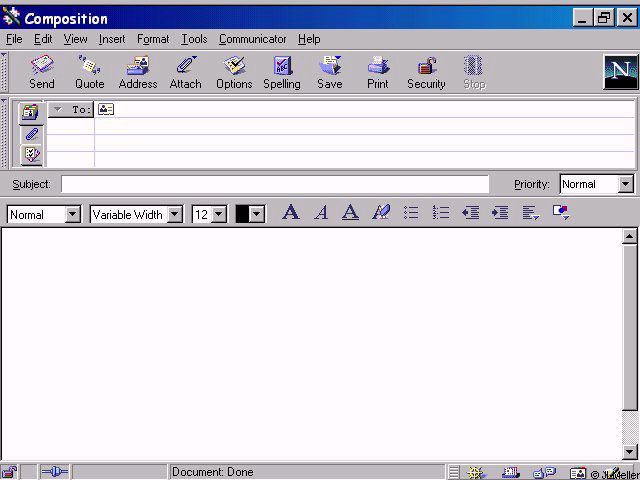Click the Attach paperclip icon
640x480 pixels.
pyautogui.click(x=186, y=73)
